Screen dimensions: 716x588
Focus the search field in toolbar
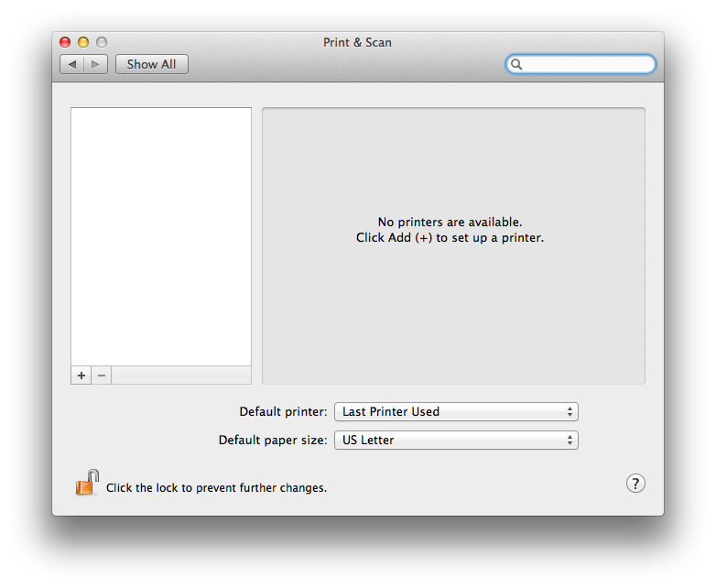[x=580, y=64]
